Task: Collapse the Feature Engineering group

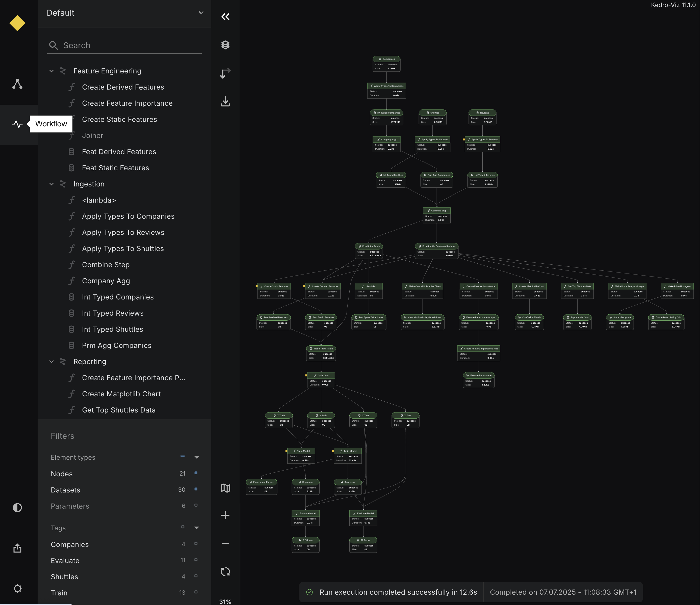Action: [x=51, y=71]
